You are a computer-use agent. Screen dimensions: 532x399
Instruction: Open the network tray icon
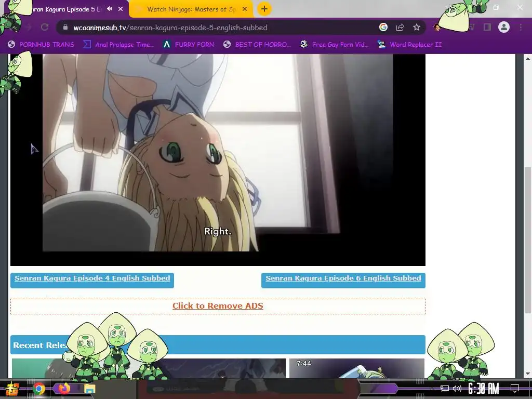[x=445, y=389]
